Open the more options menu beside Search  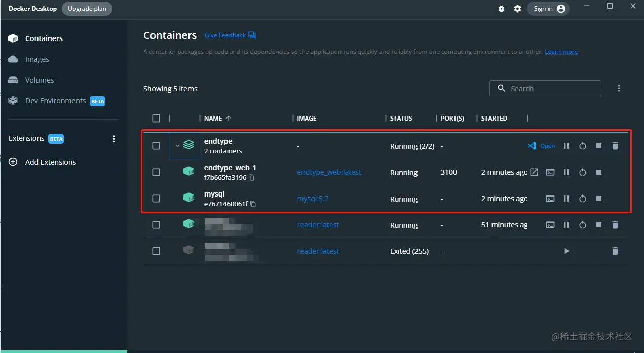[x=619, y=88]
